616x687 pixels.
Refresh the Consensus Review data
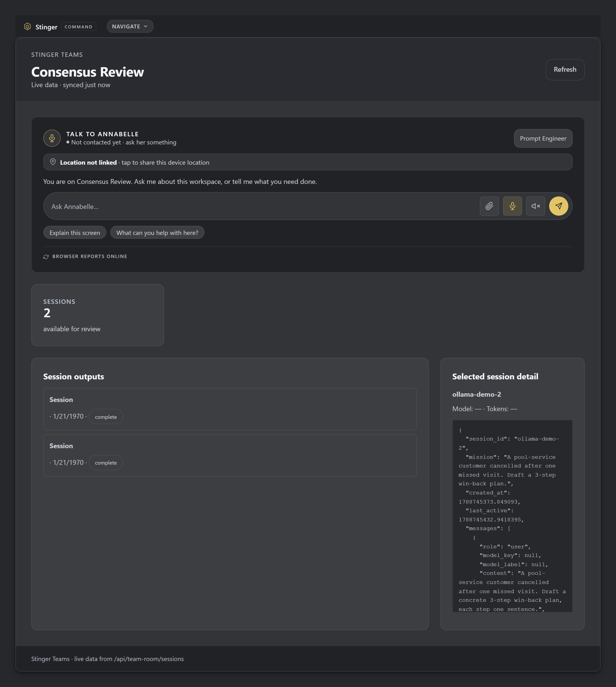(x=565, y=69)
